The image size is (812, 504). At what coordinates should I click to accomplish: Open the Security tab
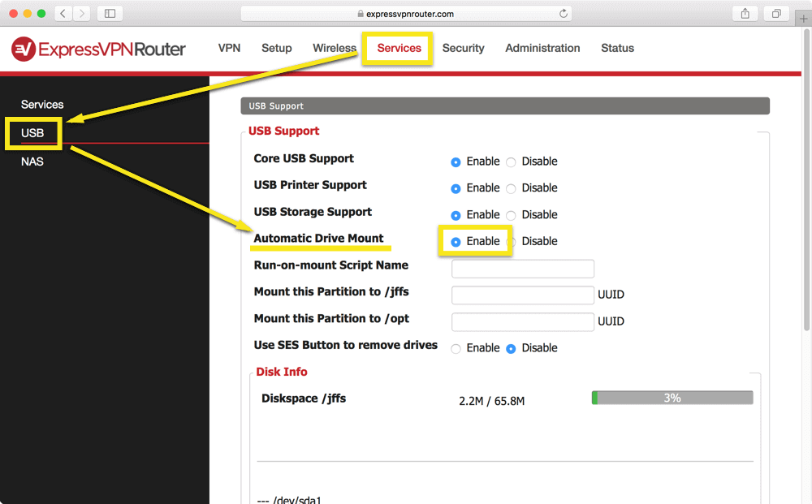[463, 48]
